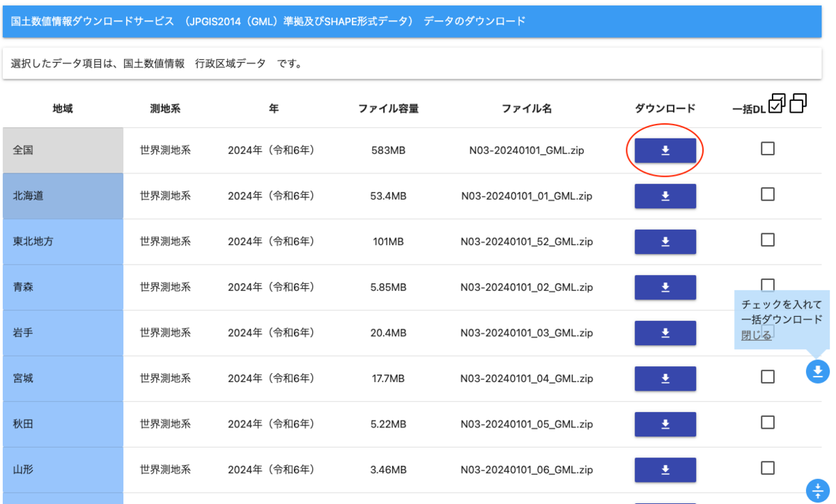The image size is (836, 504).
Task: Click the filename N03-20240101_GML.zip
Action: click(526, 150)
